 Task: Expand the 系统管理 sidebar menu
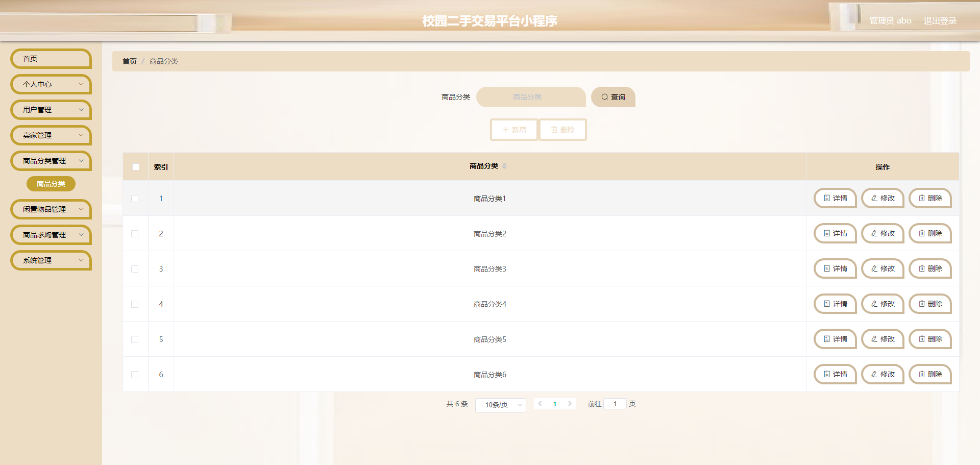click(51, 260)
